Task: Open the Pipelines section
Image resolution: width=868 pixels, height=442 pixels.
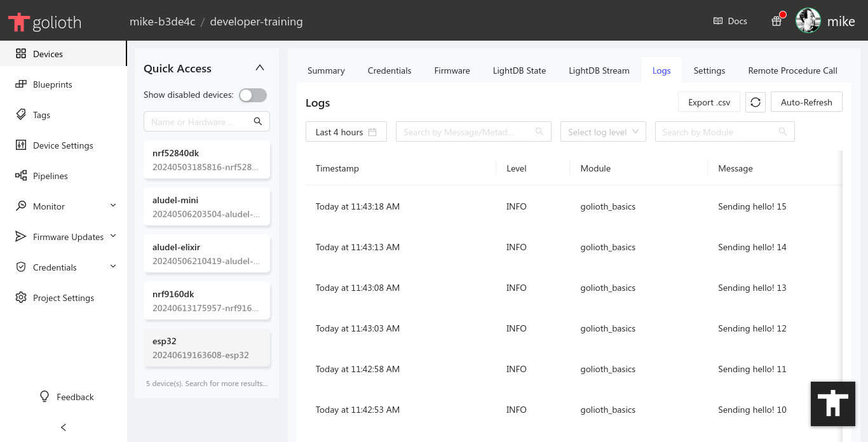Action: click(x=51, y=175)
